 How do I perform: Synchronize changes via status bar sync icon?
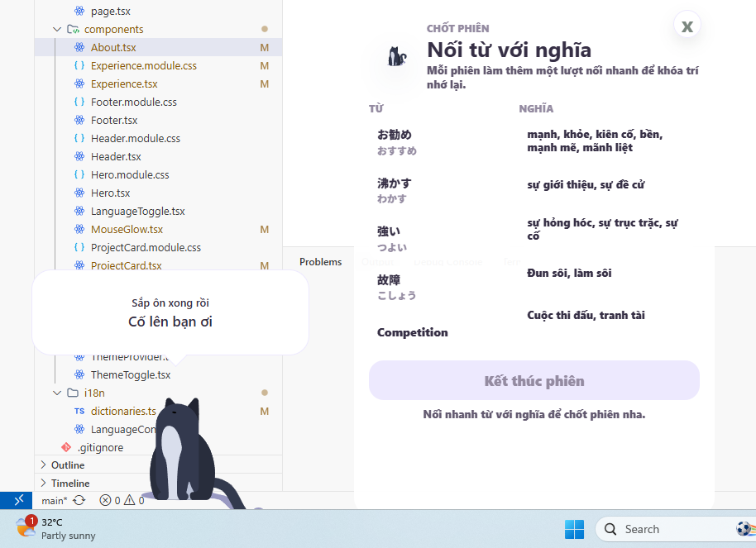click(79, 501)
